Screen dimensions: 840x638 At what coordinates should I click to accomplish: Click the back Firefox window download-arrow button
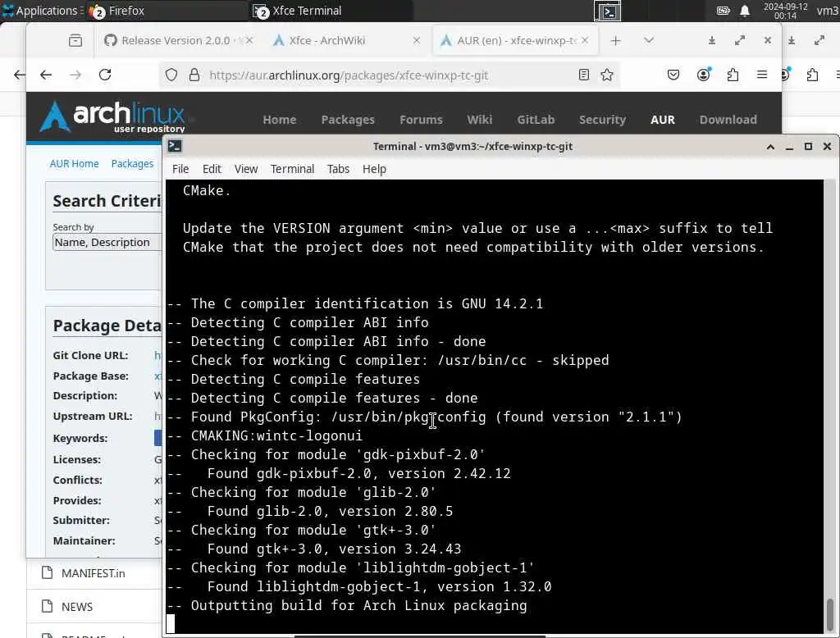(x=792, y=41)
